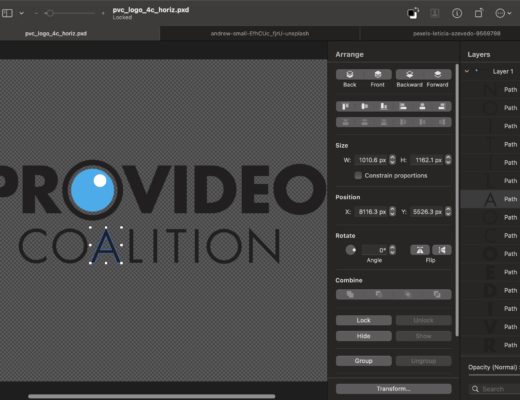Image resolution: width=520 pixels, height=400 pixels.
Task: Click the overlapping squares color icon in toolbar
Action: (413, 13)
